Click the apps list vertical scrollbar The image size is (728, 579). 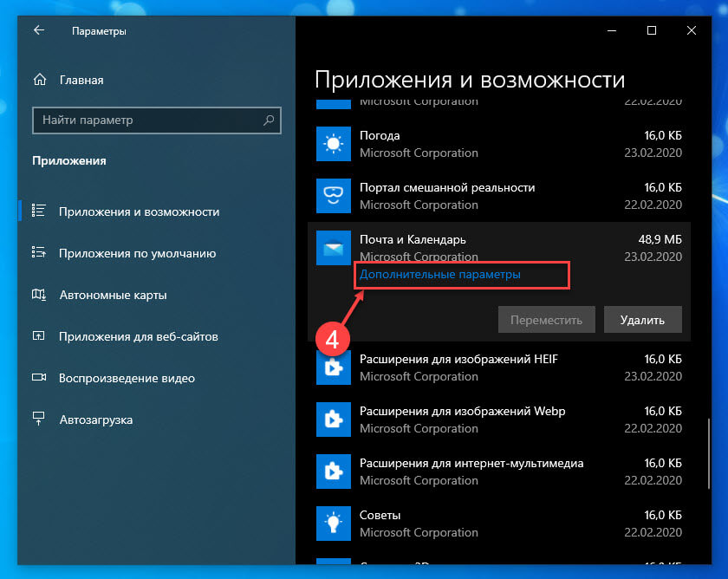tap(709, 453)
